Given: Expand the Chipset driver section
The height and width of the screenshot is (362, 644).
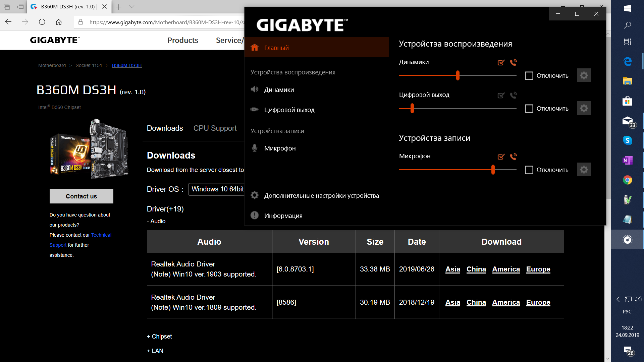Looking at the screenshot, I should [159, 337].
